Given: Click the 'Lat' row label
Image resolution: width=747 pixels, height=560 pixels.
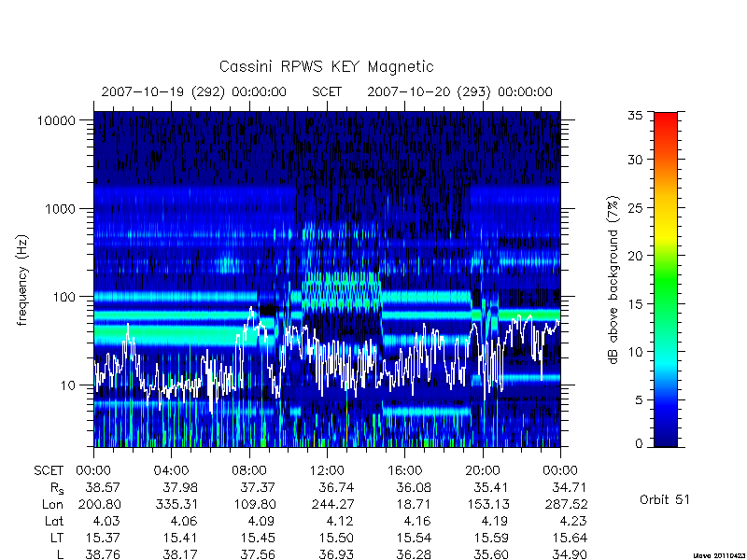Looking at the screenshot, I should (54, 522).
